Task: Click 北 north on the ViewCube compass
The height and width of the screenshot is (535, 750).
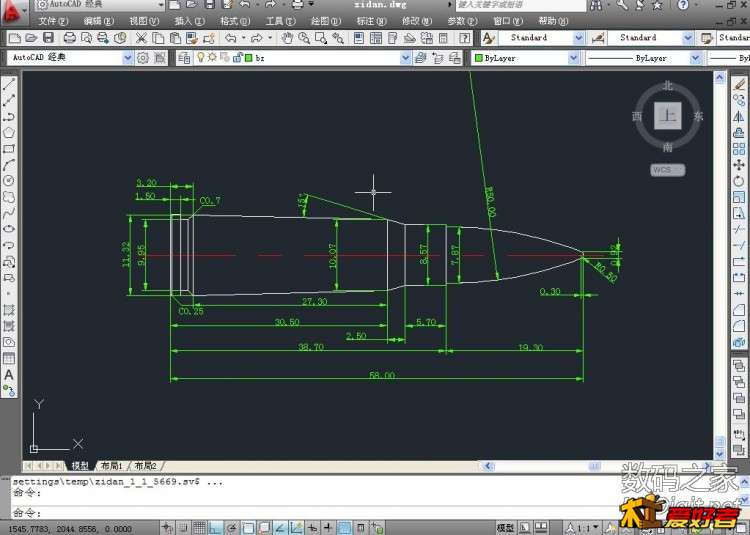Action: pos(668,86)
